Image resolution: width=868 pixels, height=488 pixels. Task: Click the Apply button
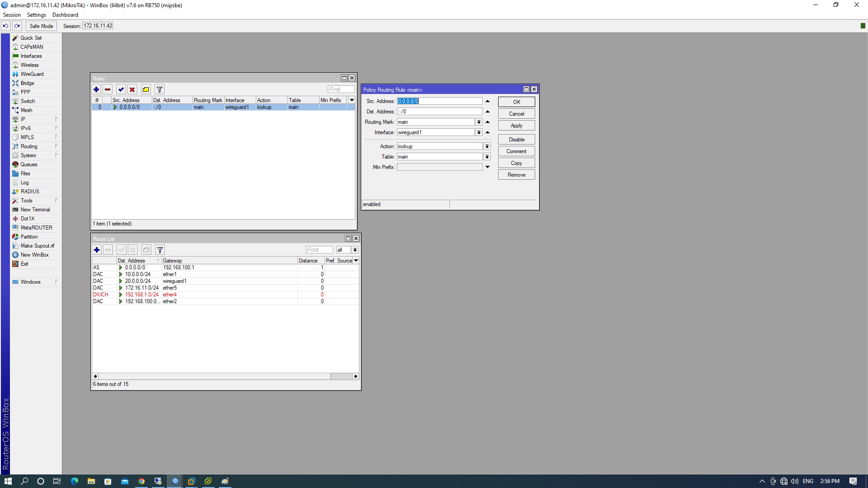coord(516,126)
